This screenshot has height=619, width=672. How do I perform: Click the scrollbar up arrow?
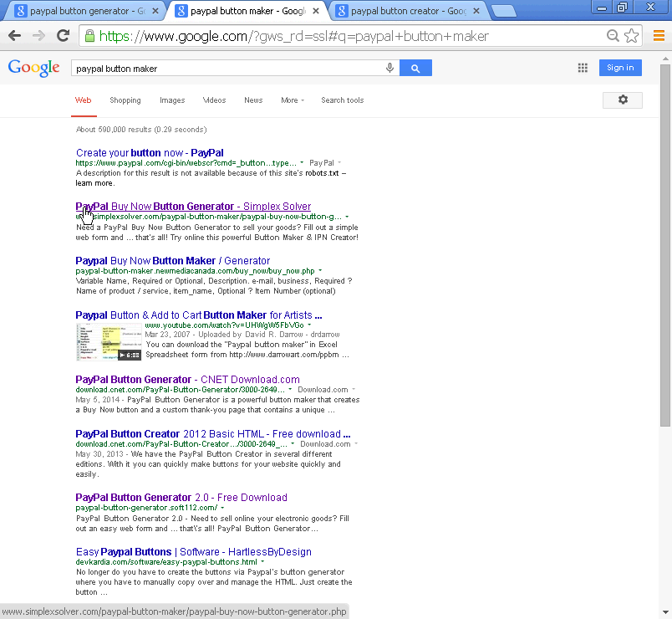click(x=665, y=59)
